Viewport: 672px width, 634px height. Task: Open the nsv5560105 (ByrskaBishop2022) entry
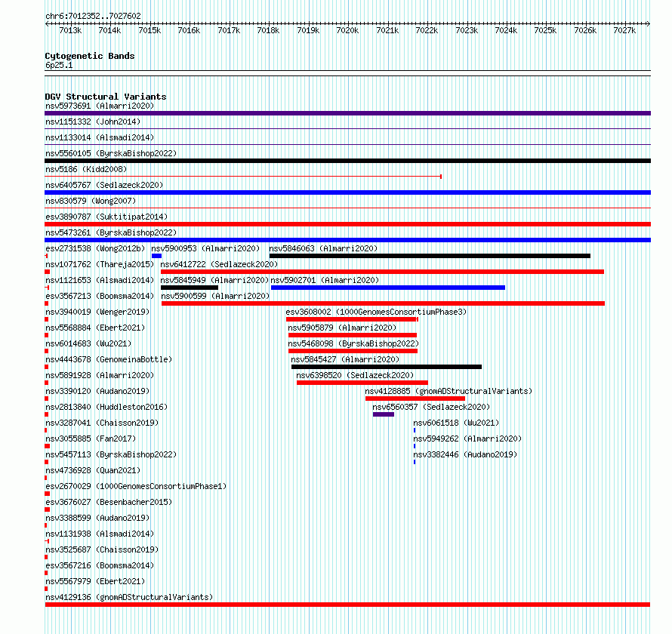click(x=111, y=153)
